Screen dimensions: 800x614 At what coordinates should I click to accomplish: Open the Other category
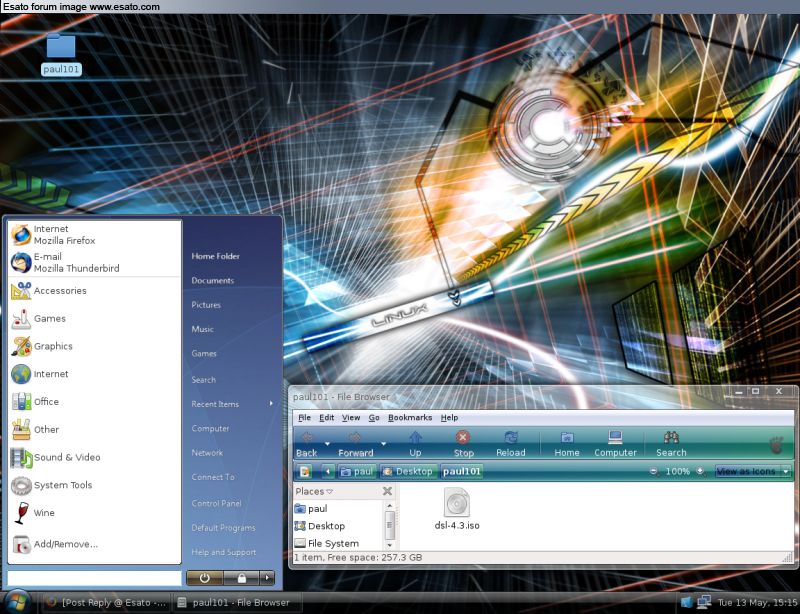click(95, 429)
